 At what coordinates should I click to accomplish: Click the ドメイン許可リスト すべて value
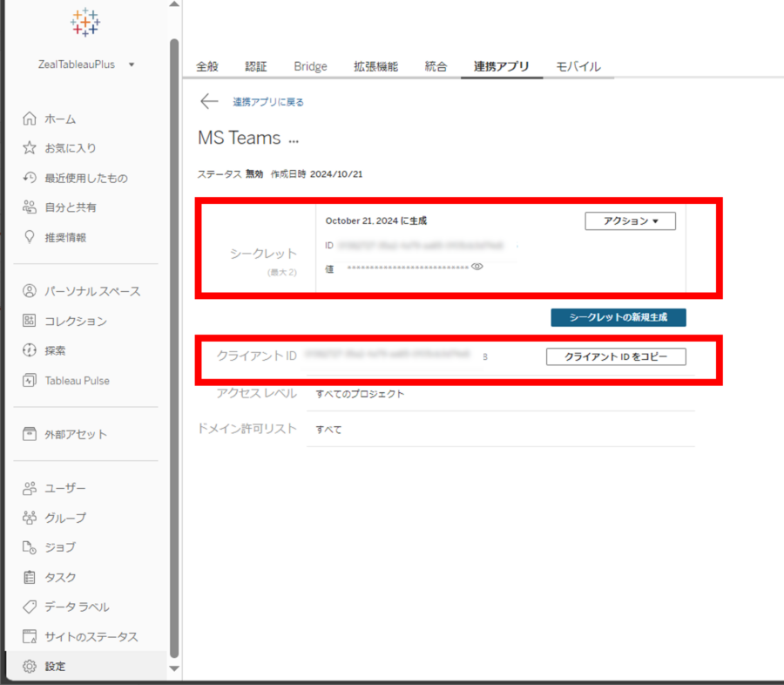(328, 430)
